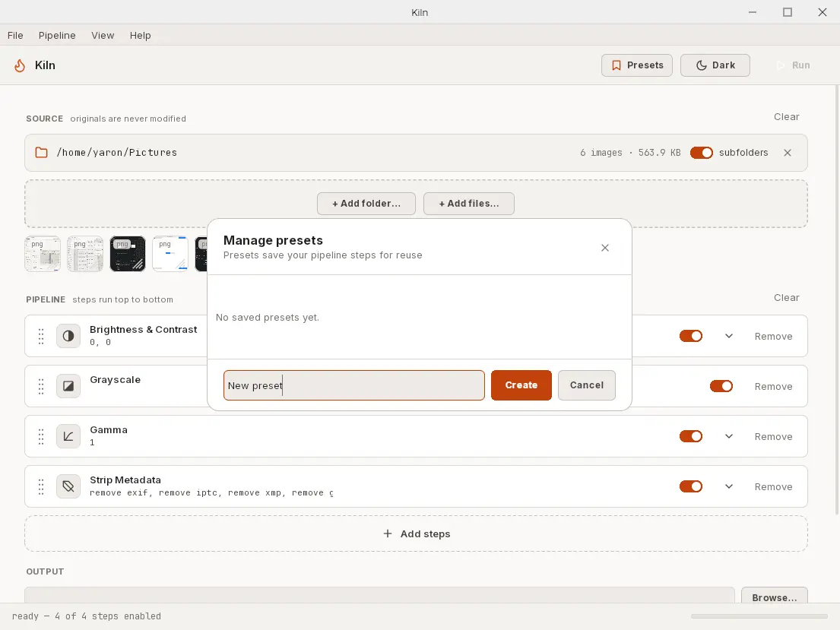Open the Help menu
Viewport: 840px width, 630px height.
pyautogui.click(x=141, y=36)
